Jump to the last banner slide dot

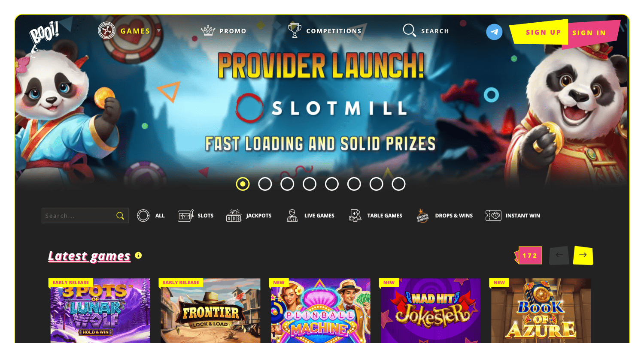(398, 184)
